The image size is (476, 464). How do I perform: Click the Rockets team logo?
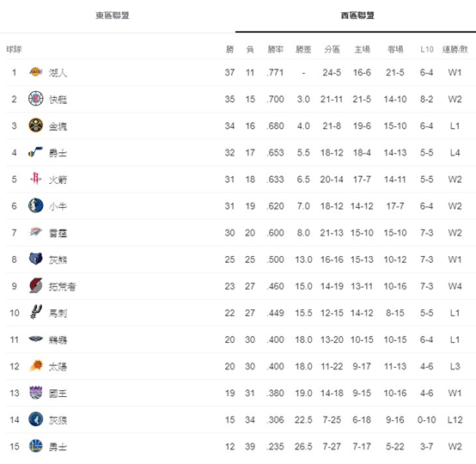36,179
